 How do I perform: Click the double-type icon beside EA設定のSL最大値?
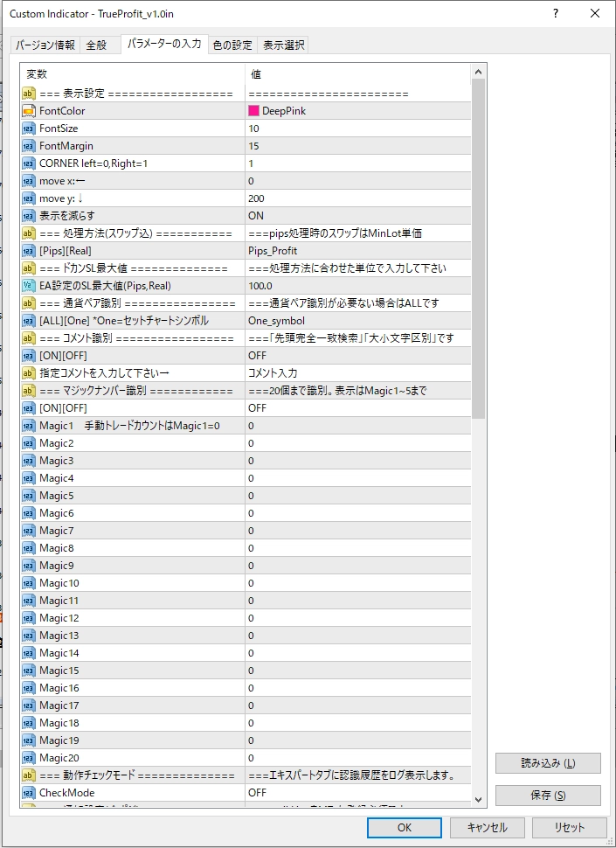coord(29,286)
